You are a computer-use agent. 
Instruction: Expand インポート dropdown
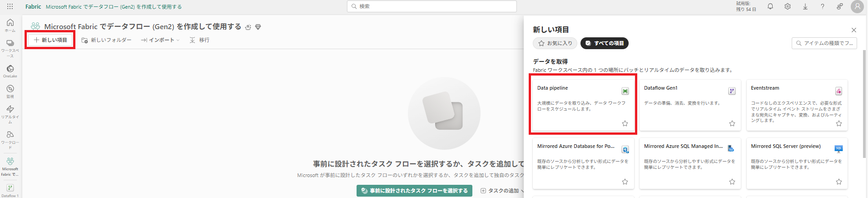click(160, 40)
